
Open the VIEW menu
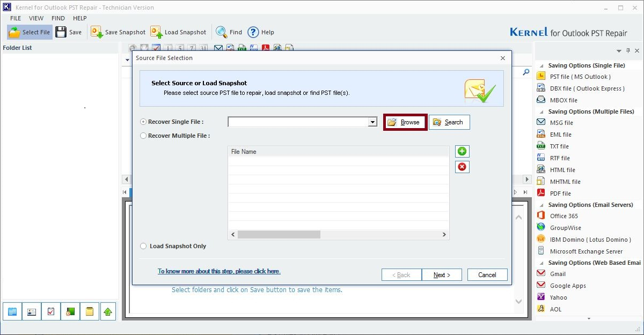36,18
